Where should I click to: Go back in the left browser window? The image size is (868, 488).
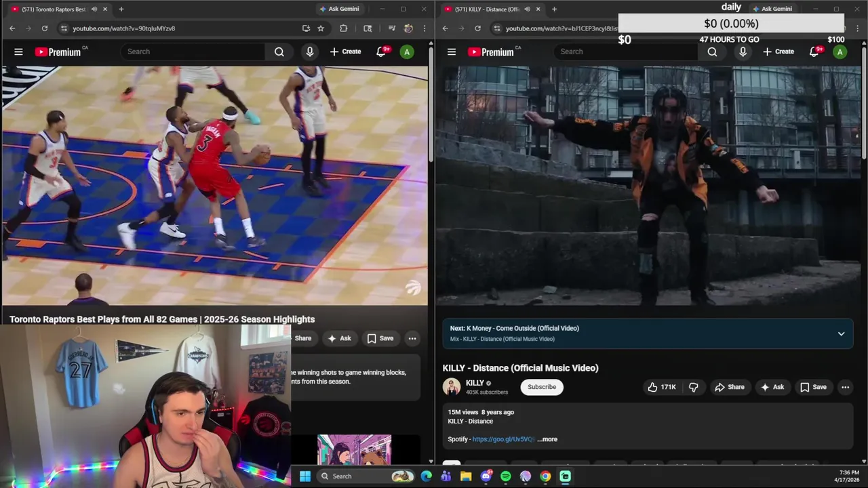pos(12,28)
